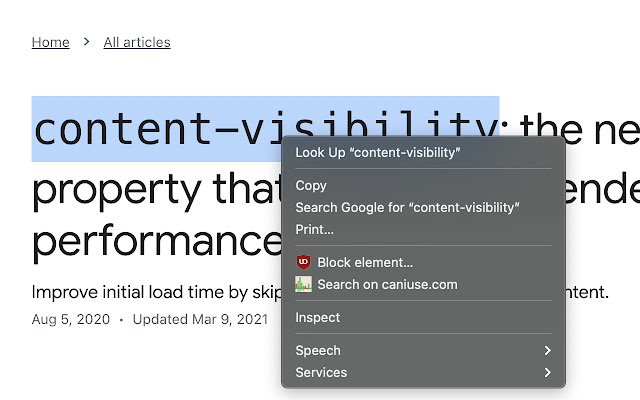Viewport: 640px width, 400px height.
Task: Click the Aug 5, 2020 publish date
Action: tap(71, 320)
